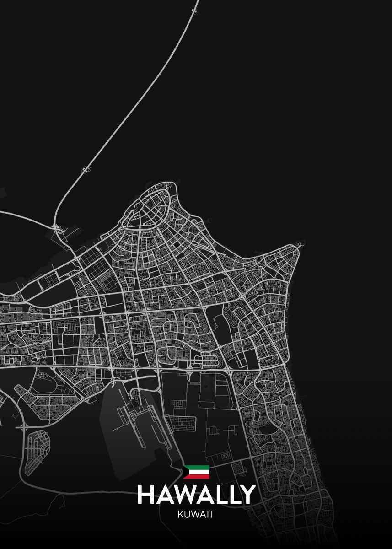Click the large HAWALLY title text
Screen dimensions: 392x549
[196, 494]
